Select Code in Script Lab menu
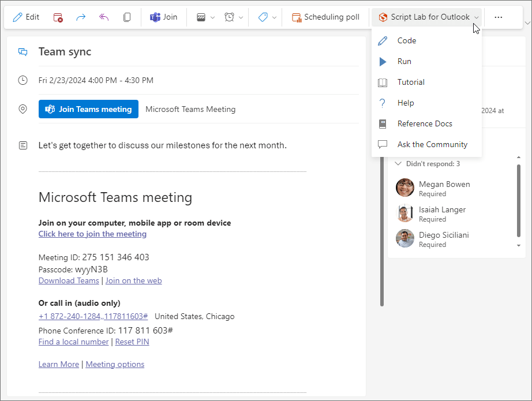This screenshot has width=532, height=401. [x=426, y=40]
